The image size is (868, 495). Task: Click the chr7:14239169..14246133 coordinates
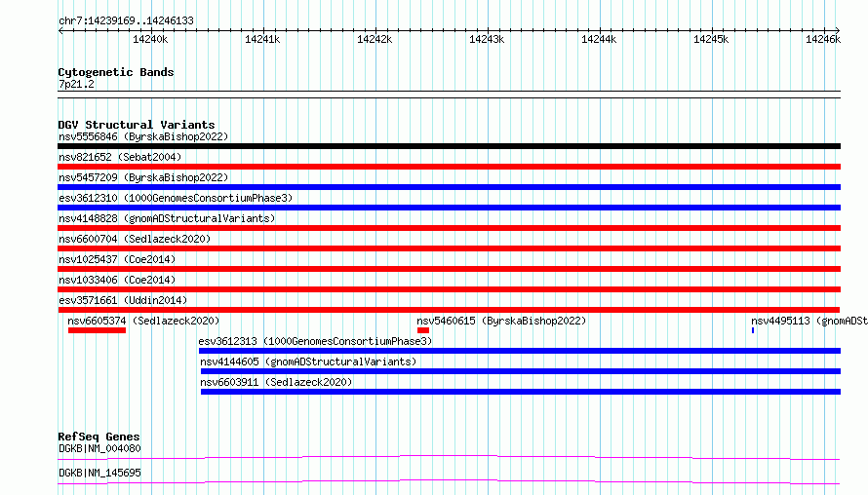[x=126, y=21]
